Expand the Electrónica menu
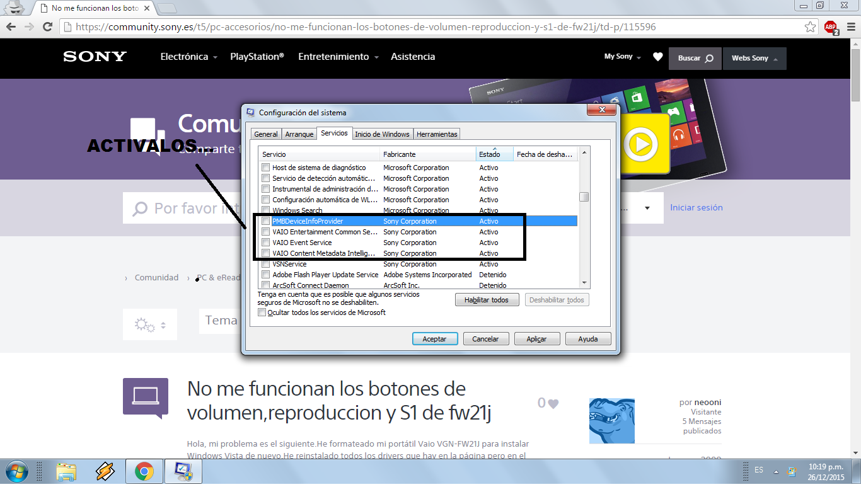 pyautogui.click(x=189, y=57)
